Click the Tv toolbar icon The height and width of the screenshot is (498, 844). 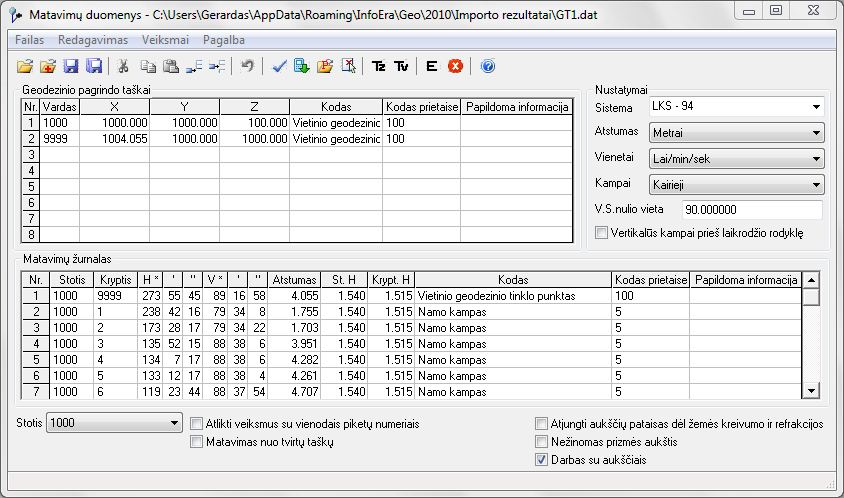tap(401, 66)
